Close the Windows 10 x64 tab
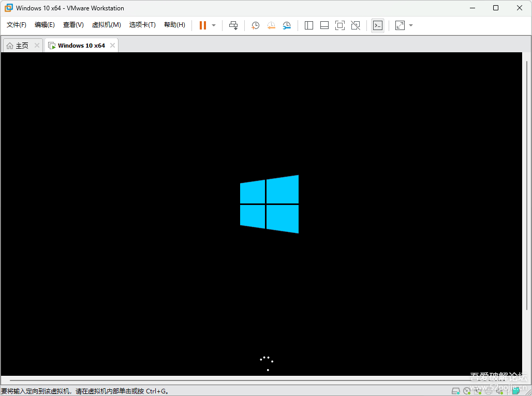The width and height of the screenshot is (532, 396). click(x=112, y=45)
